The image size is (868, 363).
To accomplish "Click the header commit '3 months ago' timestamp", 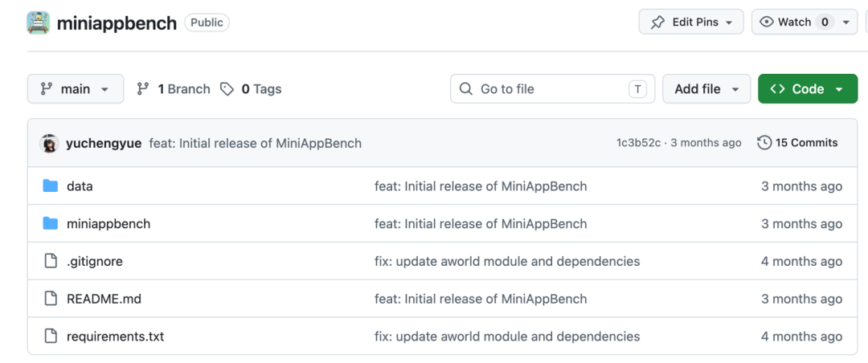I will (706, 143).
